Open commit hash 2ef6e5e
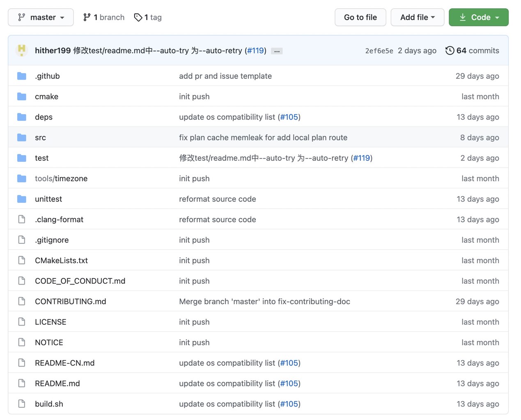 379,51
